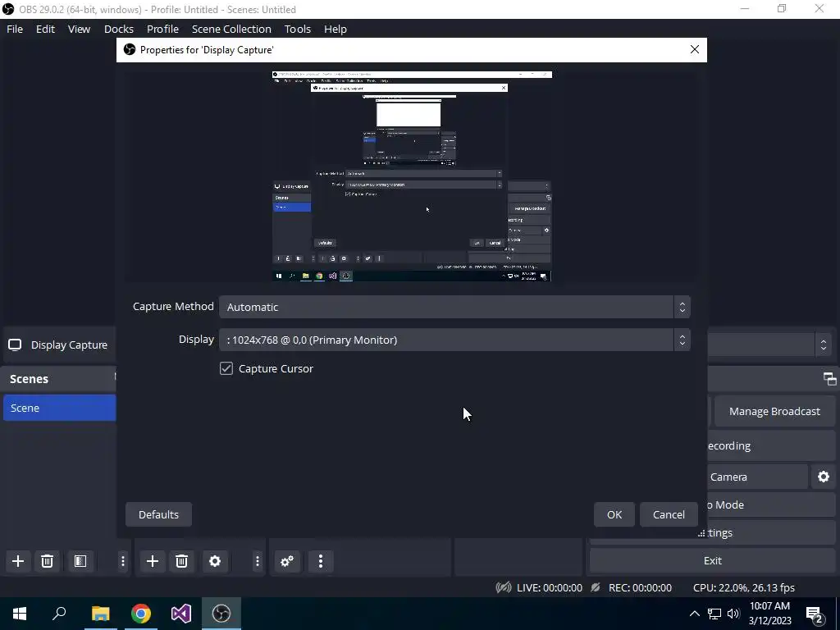The width and height of the screenshot is (840, 630).
Task: Open advanced audio properties gears icon
Action: coord(287,561)
